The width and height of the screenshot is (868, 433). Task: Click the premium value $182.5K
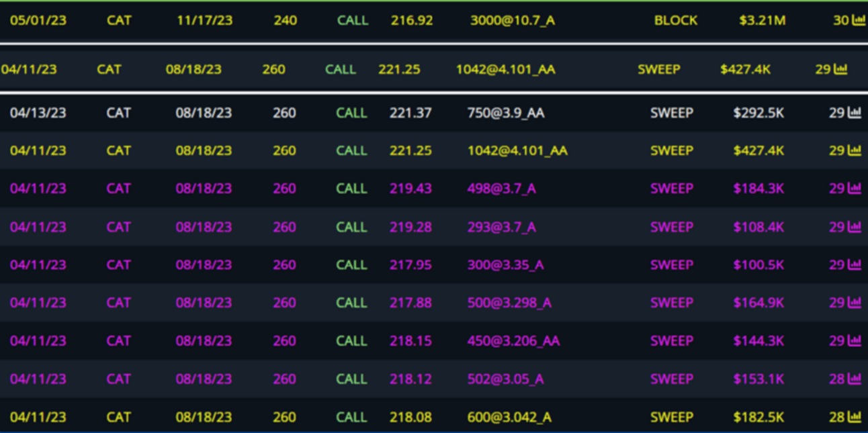(758, 417)
